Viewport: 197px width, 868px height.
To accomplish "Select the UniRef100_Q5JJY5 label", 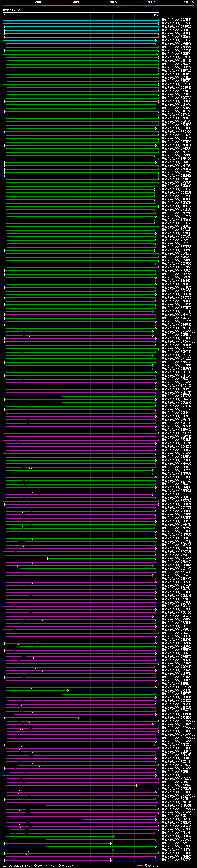I will (177, 433).
